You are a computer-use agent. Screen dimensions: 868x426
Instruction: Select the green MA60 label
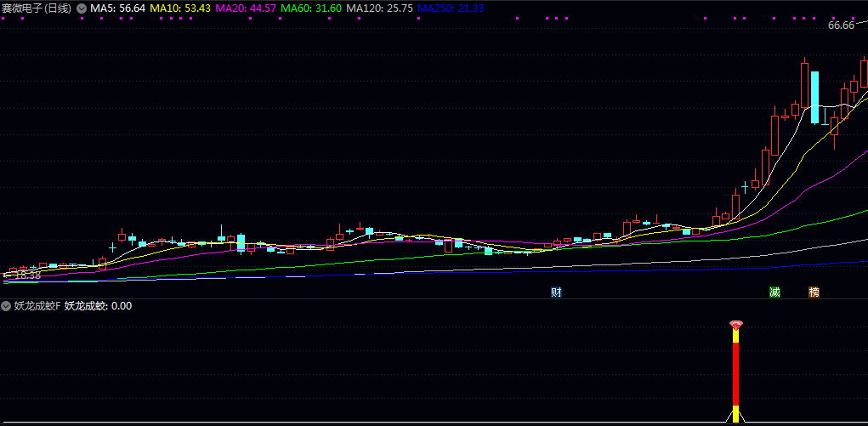pyautogui.click(x=311, y=8)
